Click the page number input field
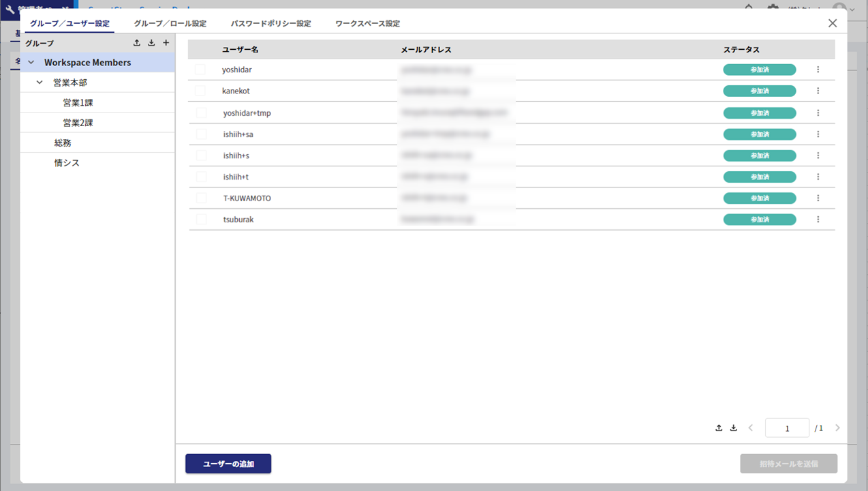Viewport: 868px width, 491px height. 787,428
